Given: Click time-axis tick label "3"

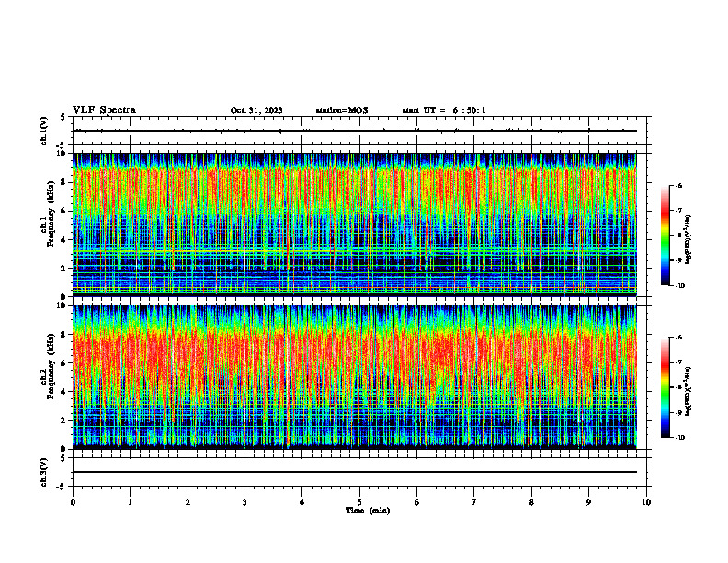Looking at the screenshot, I should click(245, 502).
